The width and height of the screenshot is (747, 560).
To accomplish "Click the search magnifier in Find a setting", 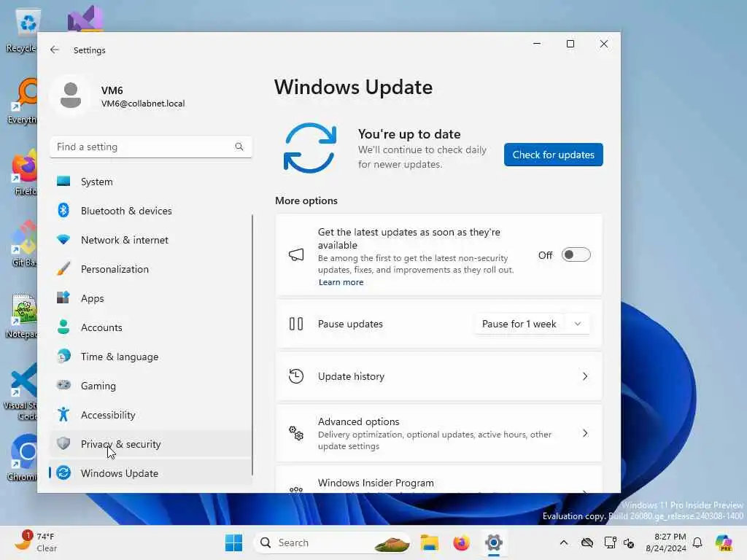I will pos(239,147).
